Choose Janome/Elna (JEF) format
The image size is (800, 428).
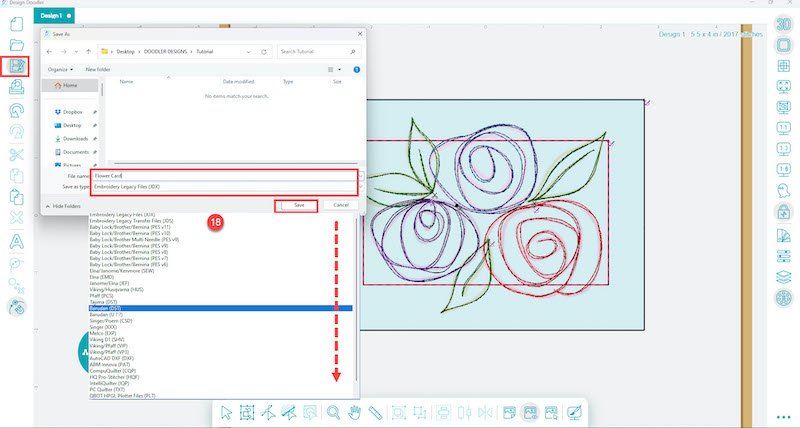click(109, 283)
